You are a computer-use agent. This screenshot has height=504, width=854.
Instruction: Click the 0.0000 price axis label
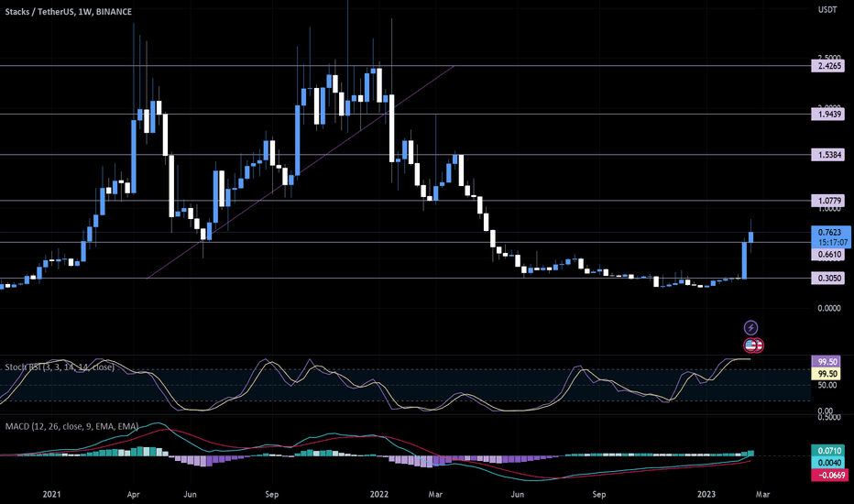tap(829, 309)
